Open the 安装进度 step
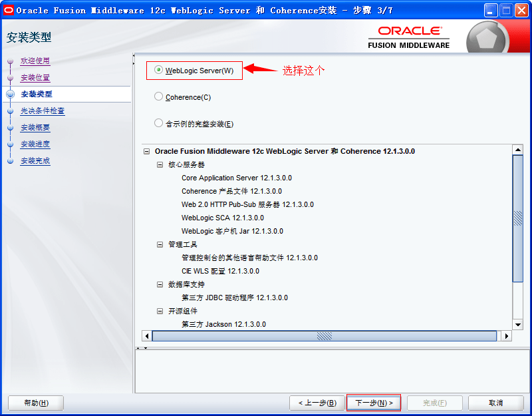Image resolution: width=532 pixels, height=416 pixels. pos(35,144)
